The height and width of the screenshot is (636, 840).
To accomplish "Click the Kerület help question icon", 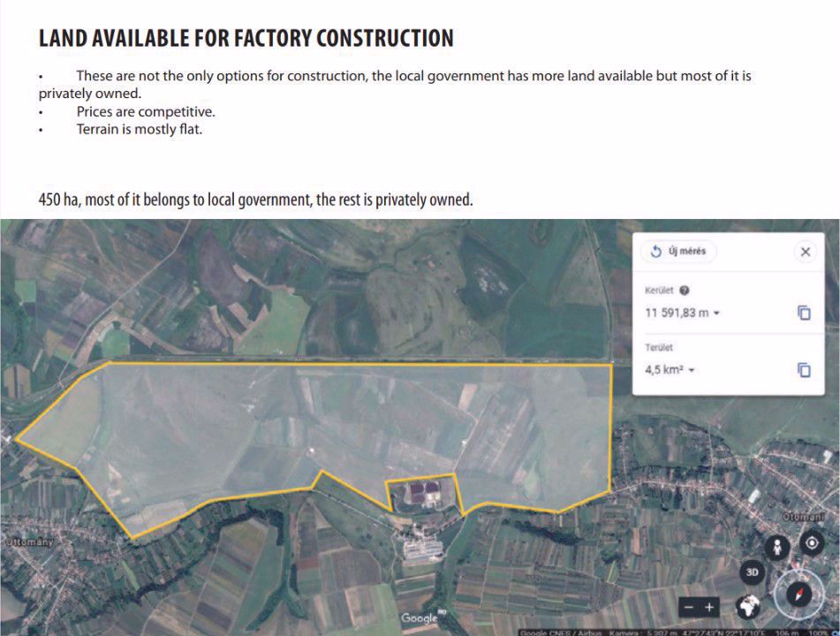I will [x=685, y=291].
